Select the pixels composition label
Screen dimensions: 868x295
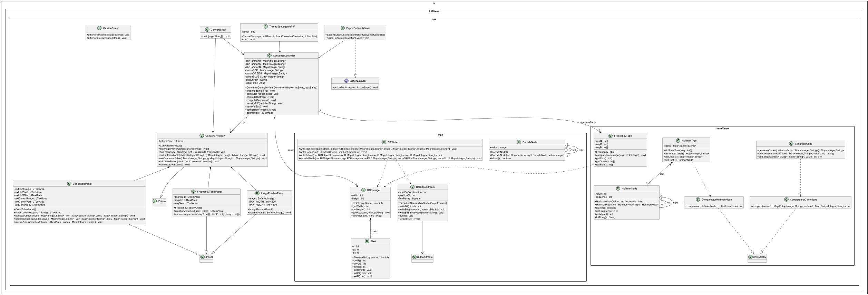373,231
